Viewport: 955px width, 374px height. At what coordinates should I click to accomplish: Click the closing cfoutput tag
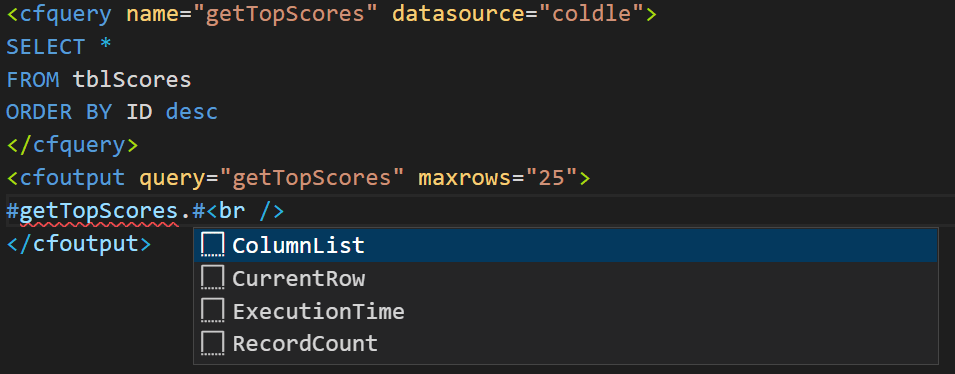[79, 244]
